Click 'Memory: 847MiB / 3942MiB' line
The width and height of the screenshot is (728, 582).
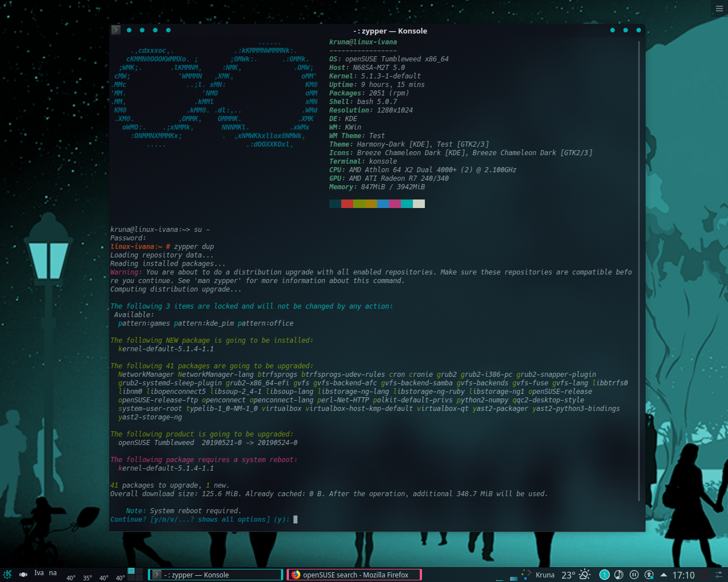point(377,187)
